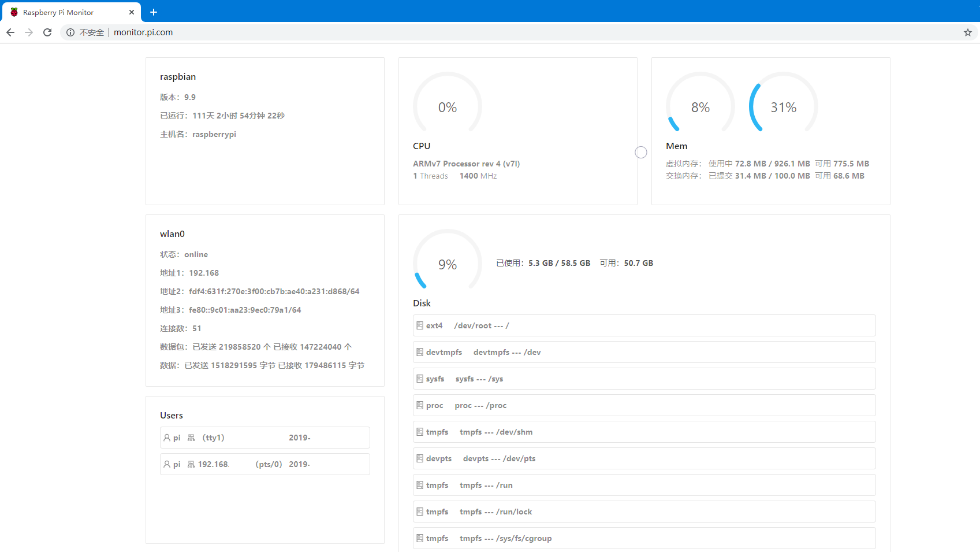The image size is (980, 552).
Task: Click the file icon beside ext4
Action: tap(420, 325)
